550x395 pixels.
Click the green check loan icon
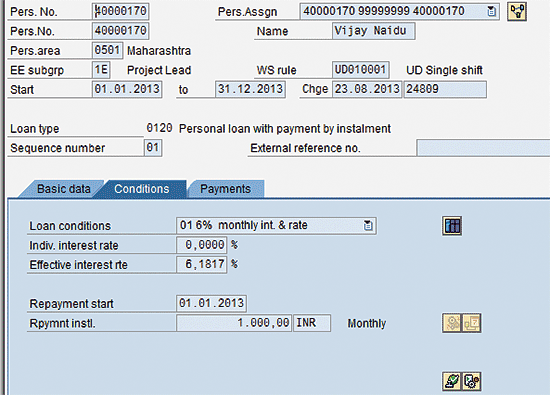[x=452, y=381]
